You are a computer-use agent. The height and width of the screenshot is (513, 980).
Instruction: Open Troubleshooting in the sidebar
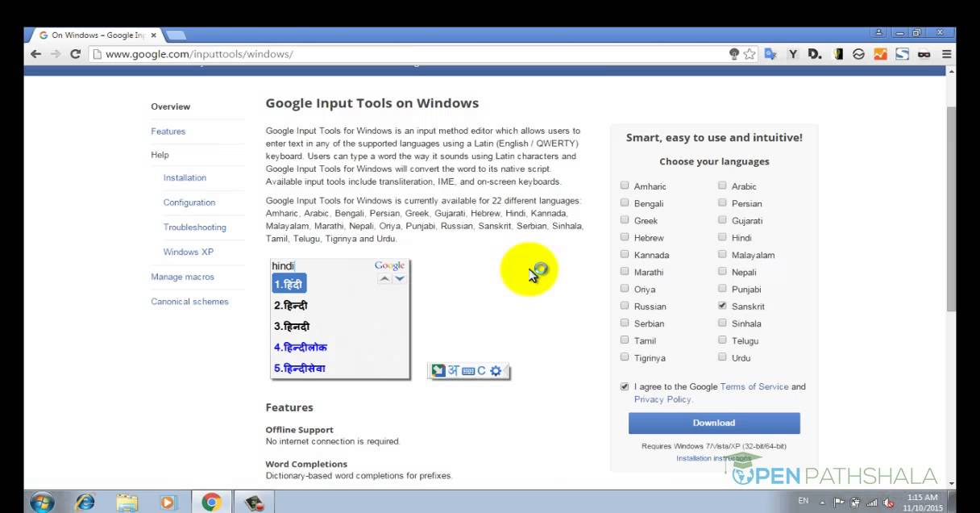(194, 227)
